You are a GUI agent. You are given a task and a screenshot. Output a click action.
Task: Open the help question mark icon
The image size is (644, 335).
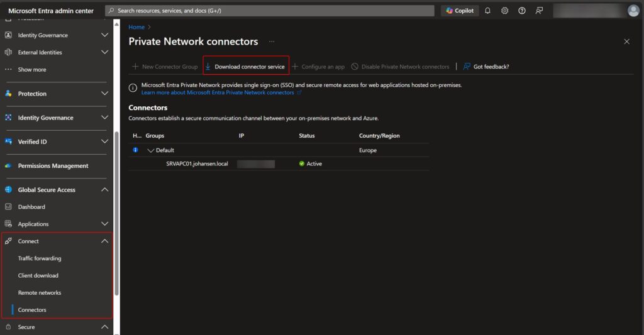(521, 11)
